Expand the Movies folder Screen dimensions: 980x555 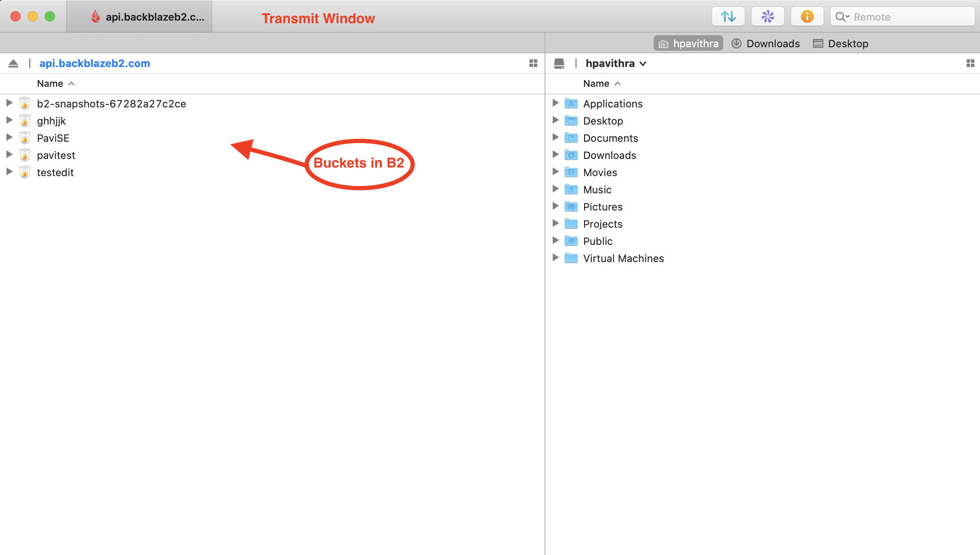tap(555, 172)
